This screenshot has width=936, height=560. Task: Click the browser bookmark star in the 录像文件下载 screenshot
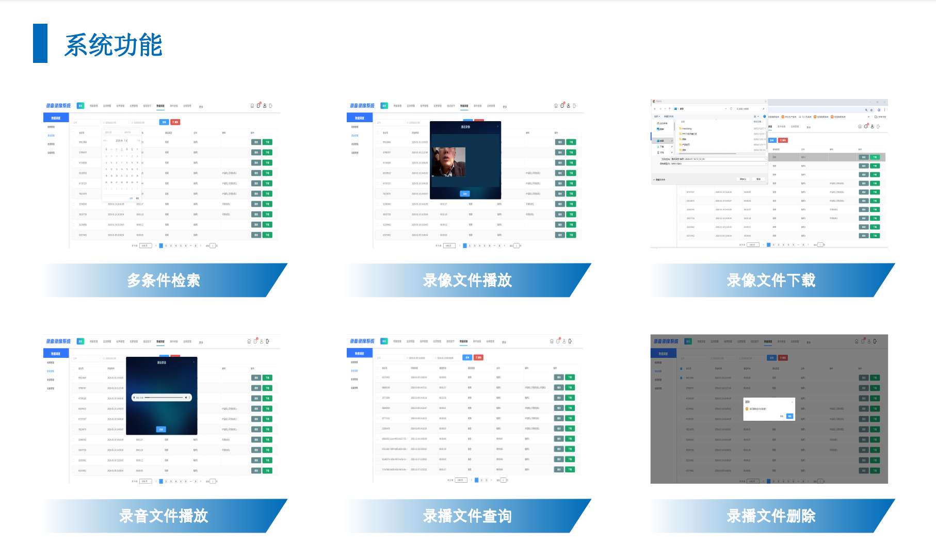pyautogui.click(x=872, y=110)
